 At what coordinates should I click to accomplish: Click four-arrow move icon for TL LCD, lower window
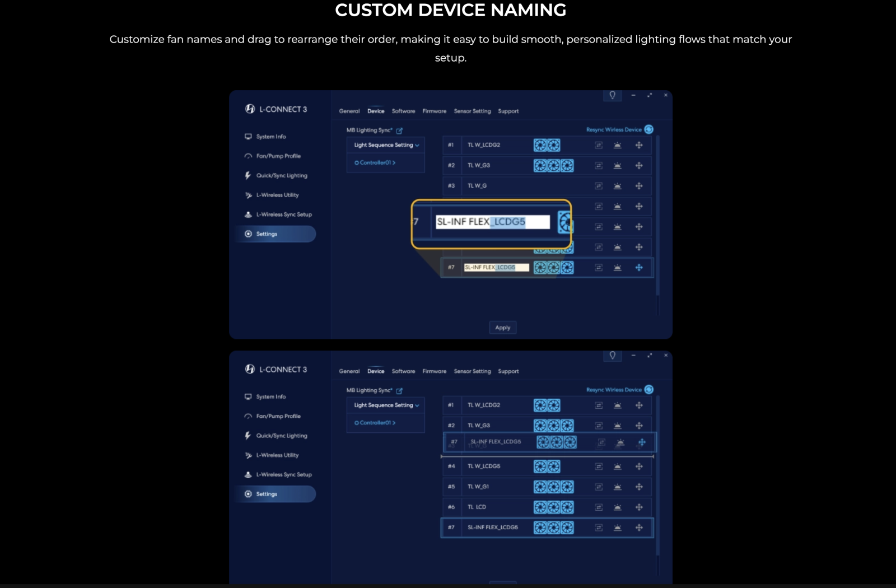(x=639, y=507)
